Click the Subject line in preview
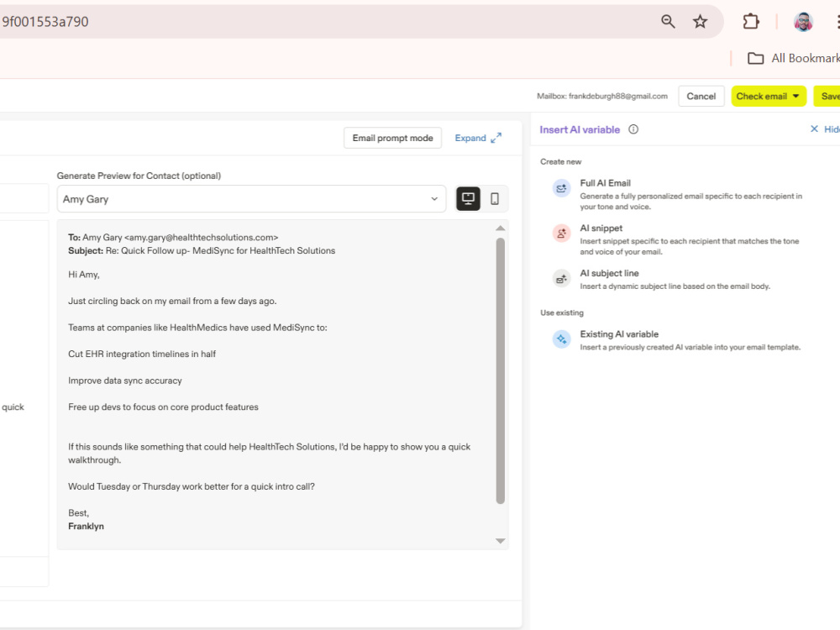This screenshot has height=630, width=840. tap(202, 250)
